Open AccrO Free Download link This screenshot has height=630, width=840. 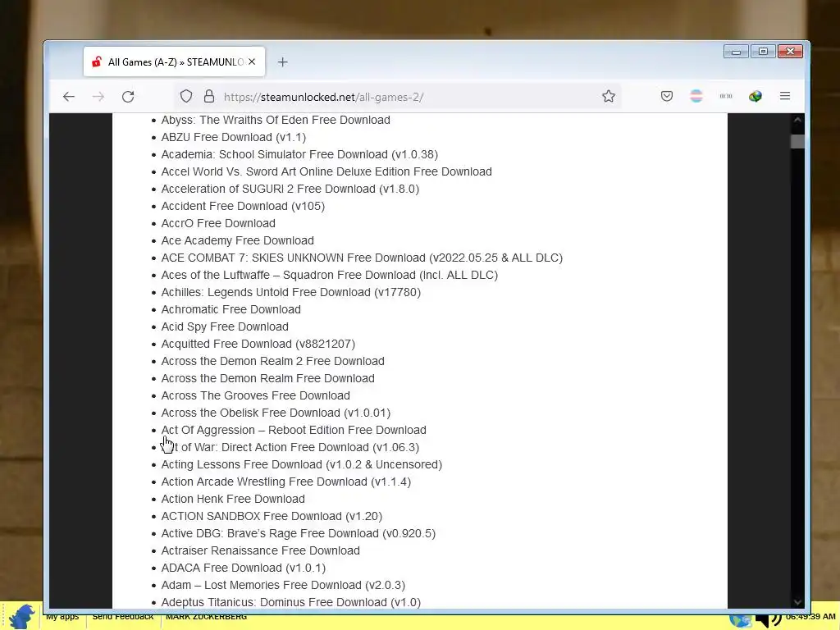click(x=218, y=223)
